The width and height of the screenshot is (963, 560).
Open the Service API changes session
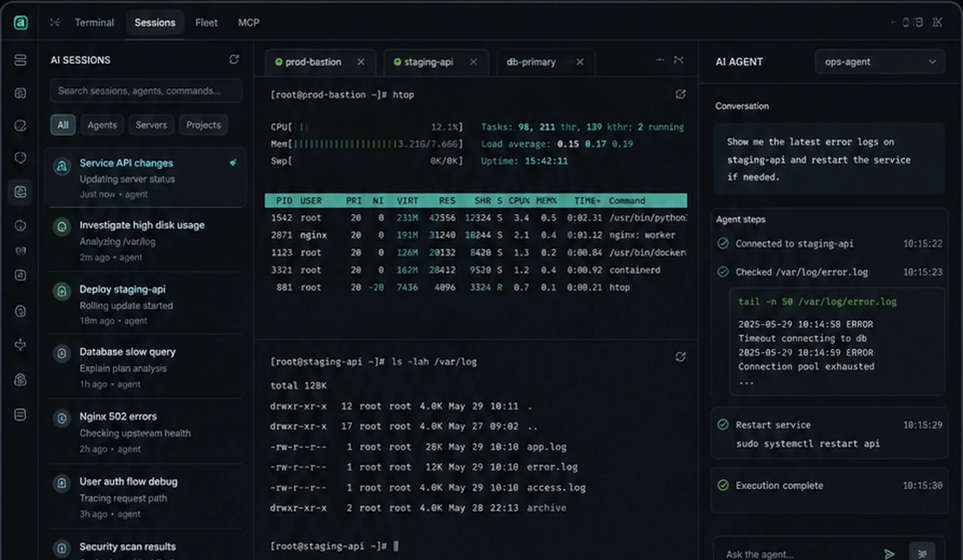[146, 178]
